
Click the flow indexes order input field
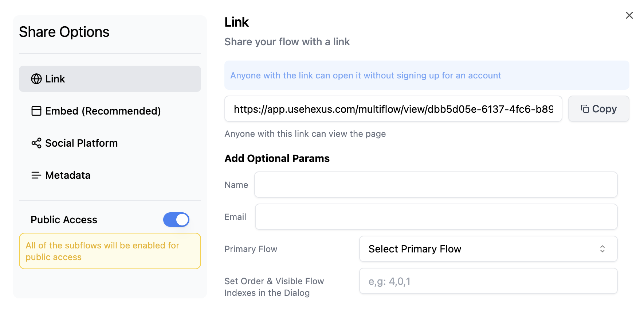tap(488, 281)
